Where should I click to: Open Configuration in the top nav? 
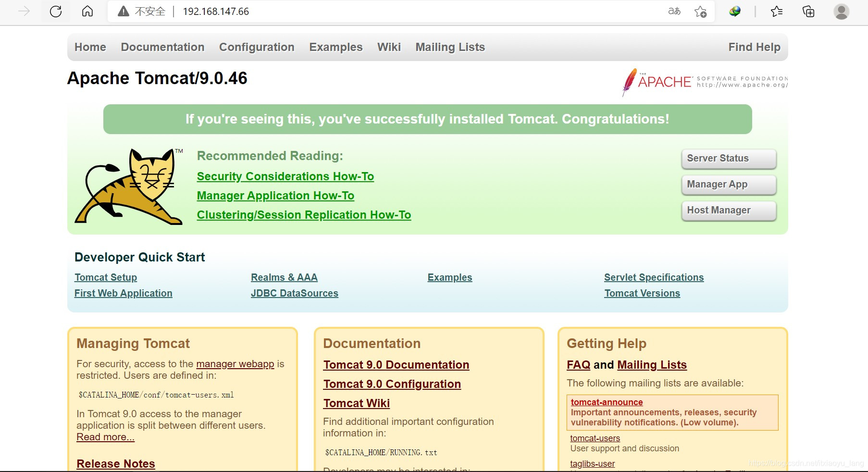[257, 47]
